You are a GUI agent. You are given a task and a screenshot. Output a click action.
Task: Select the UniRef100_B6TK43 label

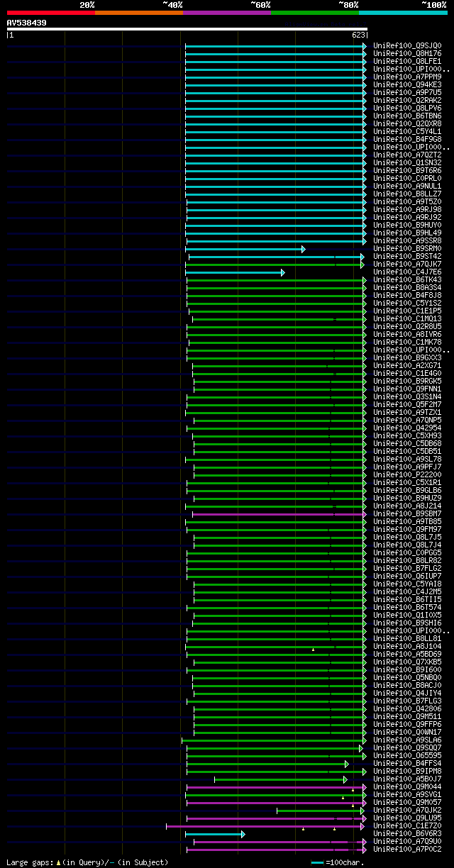pyautogui.click(x=407, y=280)
